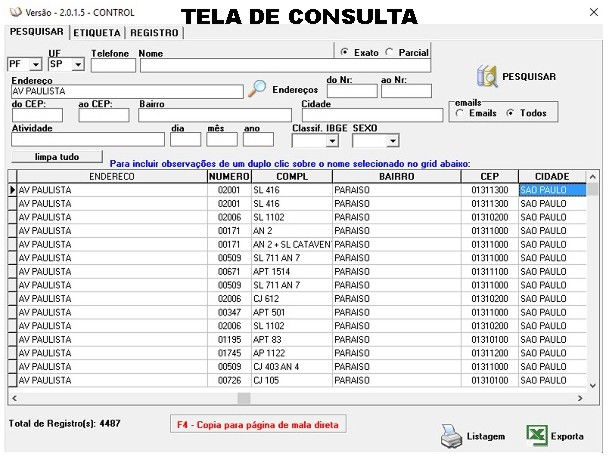Image resolution: width=609 pixels, height=463 pixels.
Task: Click the Atividade input field
Action: coord(88,139)
